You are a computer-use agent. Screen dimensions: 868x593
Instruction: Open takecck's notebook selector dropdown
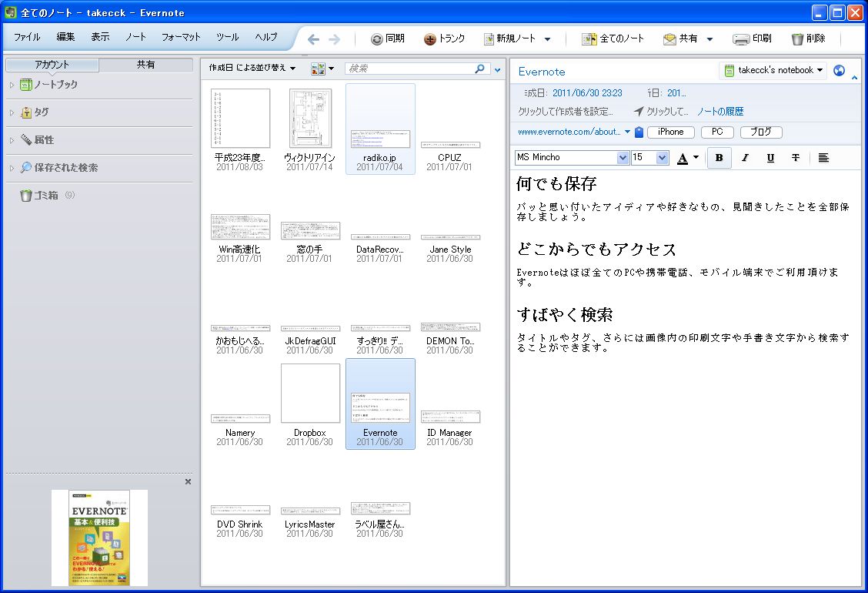pos(773,70)
